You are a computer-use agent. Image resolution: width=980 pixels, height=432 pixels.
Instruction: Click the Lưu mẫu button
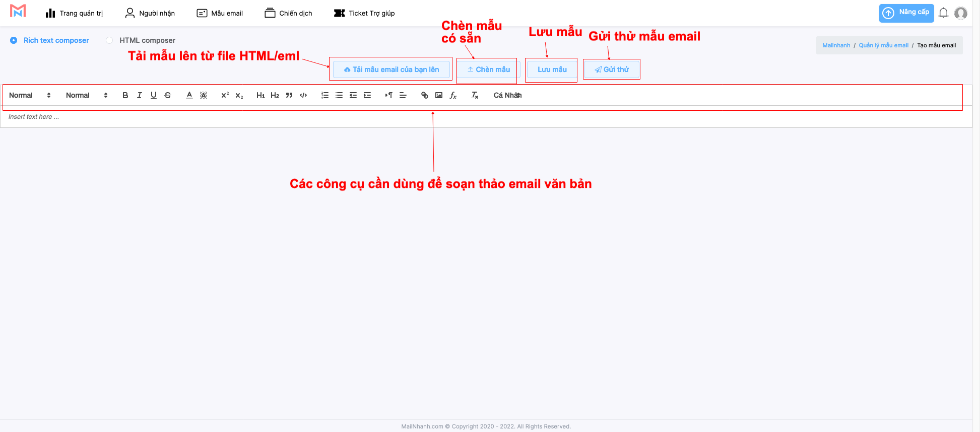pyautogui.click(x=552, y=69)
